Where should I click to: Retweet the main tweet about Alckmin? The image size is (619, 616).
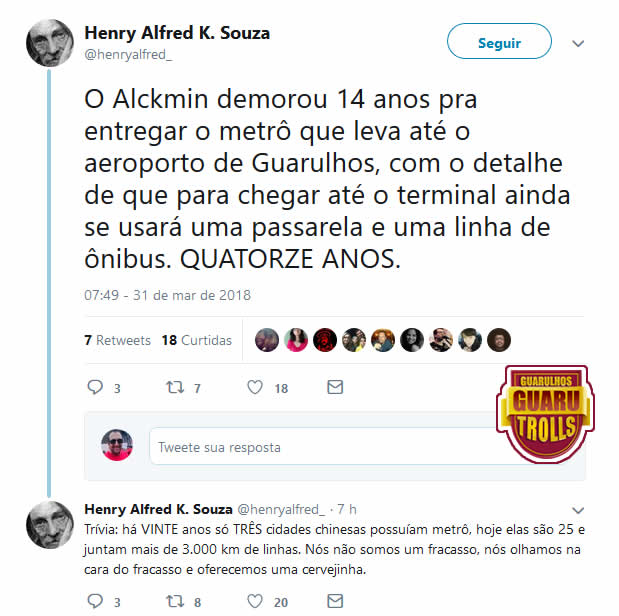(x=175, y=387)
